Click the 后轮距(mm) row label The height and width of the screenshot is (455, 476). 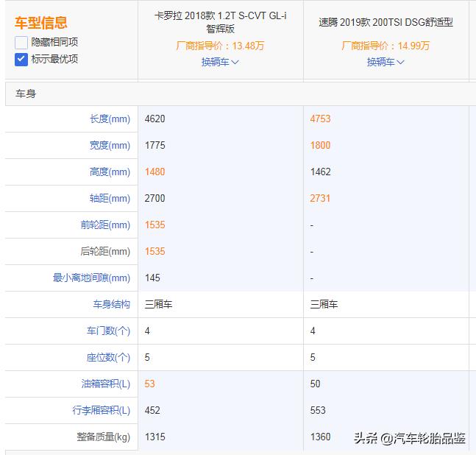pyautogui.click(x=105, y=251)
